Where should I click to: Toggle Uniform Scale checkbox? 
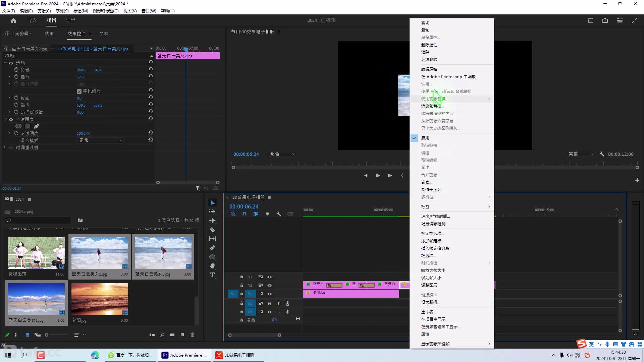(x=79, y=91)
